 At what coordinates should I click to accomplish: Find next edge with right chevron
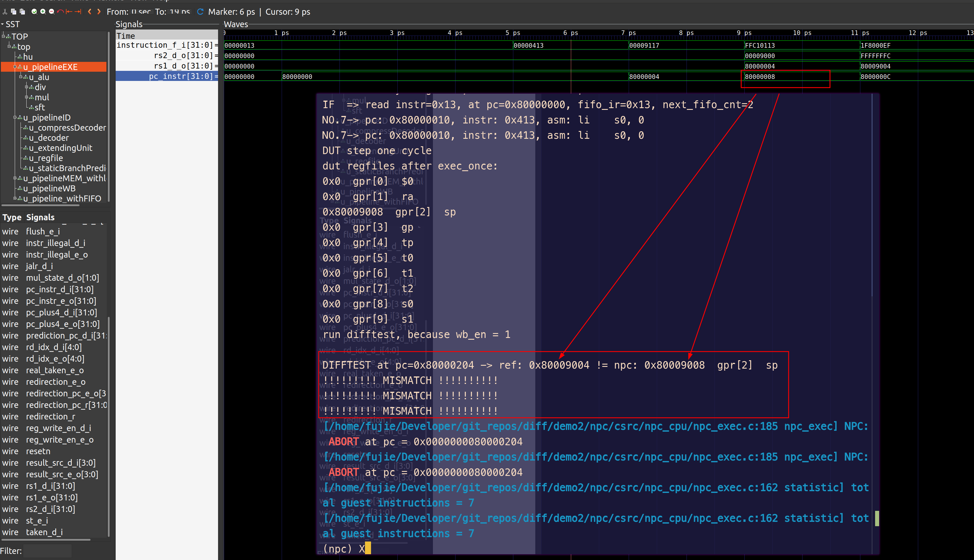[x=99, y=12]
